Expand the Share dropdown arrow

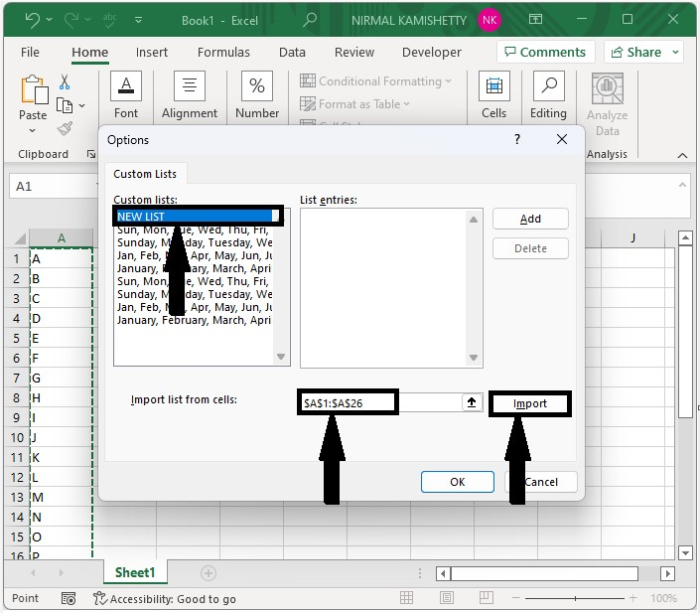(675, 52)
